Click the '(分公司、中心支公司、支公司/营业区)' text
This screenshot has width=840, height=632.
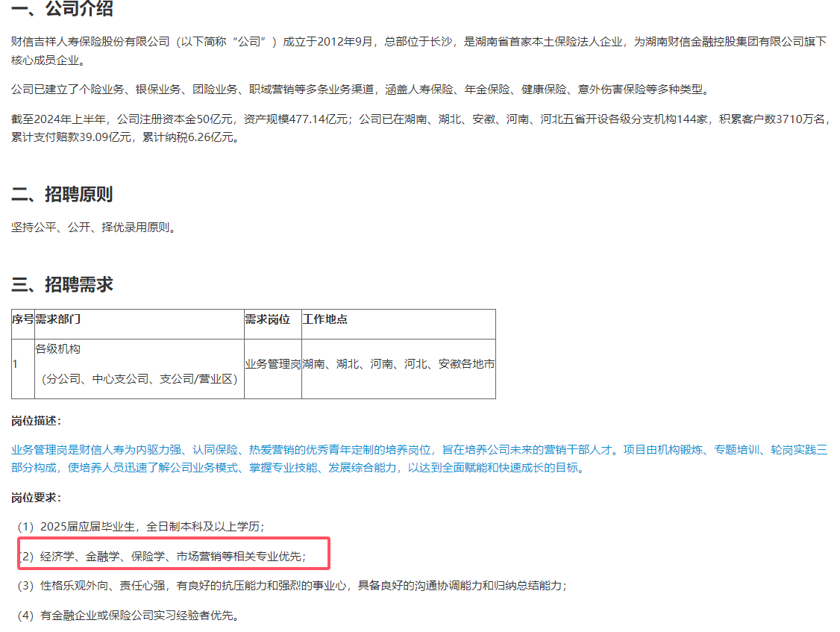pos(139,379)
